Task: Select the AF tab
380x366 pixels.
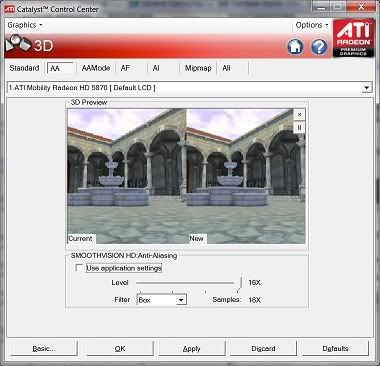Action: pyautogui.click(x=125, y=68)
